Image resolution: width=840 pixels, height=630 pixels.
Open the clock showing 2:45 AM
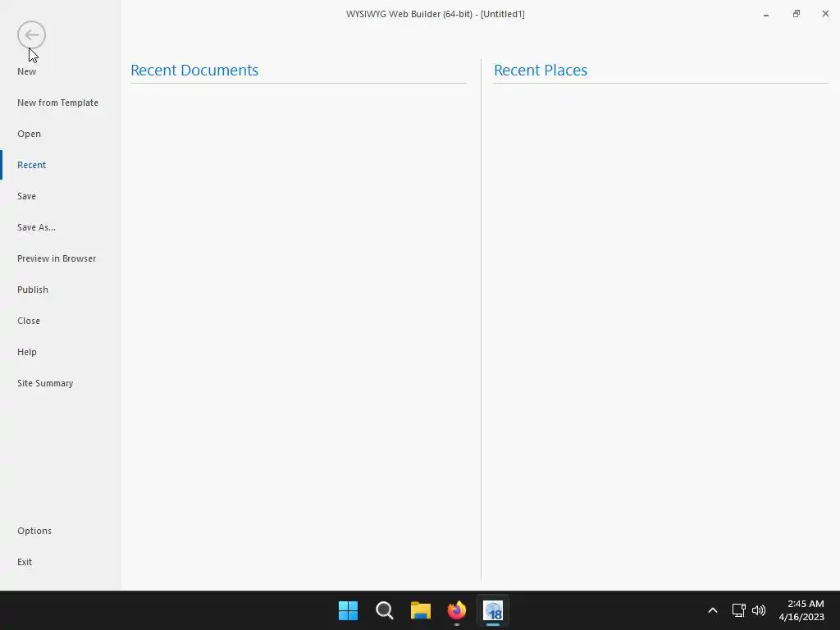pyautogui.click(x=802, y=610)
